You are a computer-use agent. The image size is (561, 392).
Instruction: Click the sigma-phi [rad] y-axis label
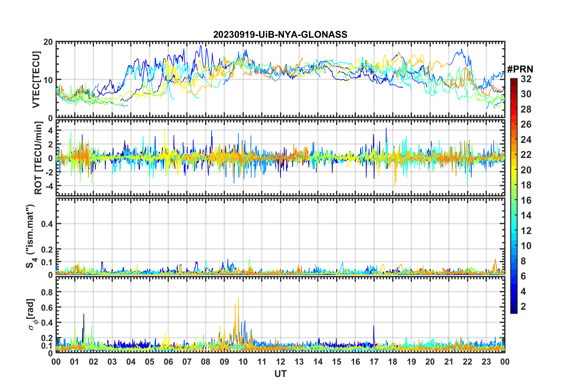coord(32,314)
